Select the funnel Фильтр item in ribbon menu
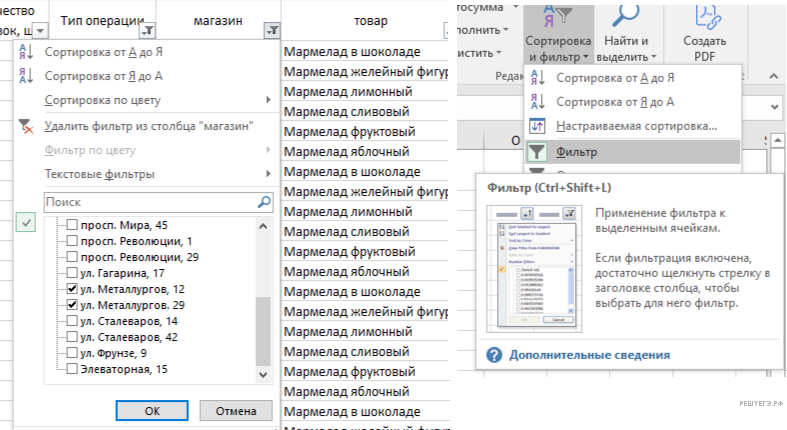This screenshot has width=787, height=430. pyautogui.click(x=536, y=152)
